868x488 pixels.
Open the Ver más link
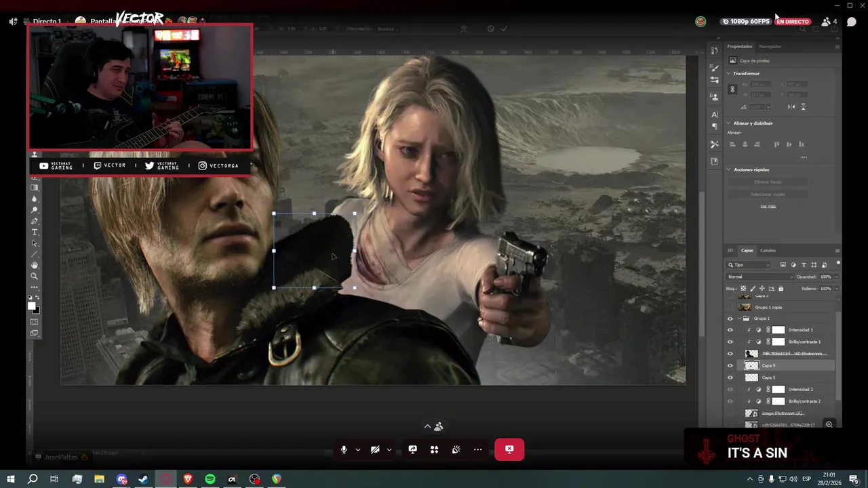pyautogui.click(x=768, y=206)
